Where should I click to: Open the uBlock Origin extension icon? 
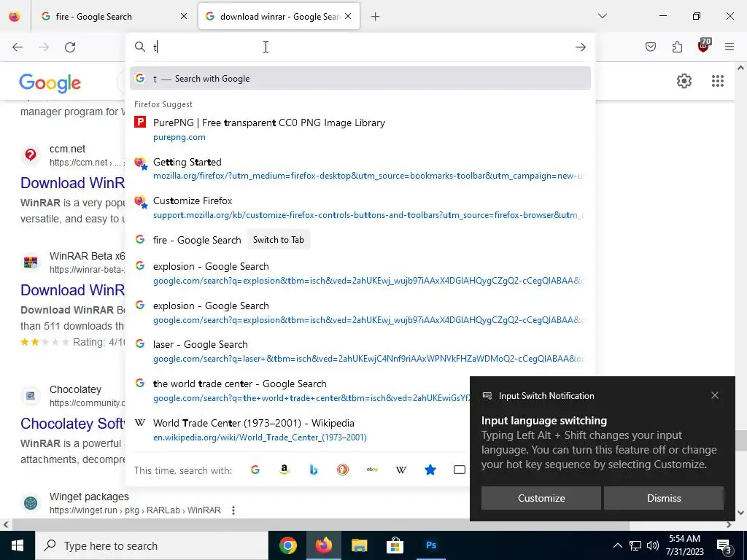[704, 46]
